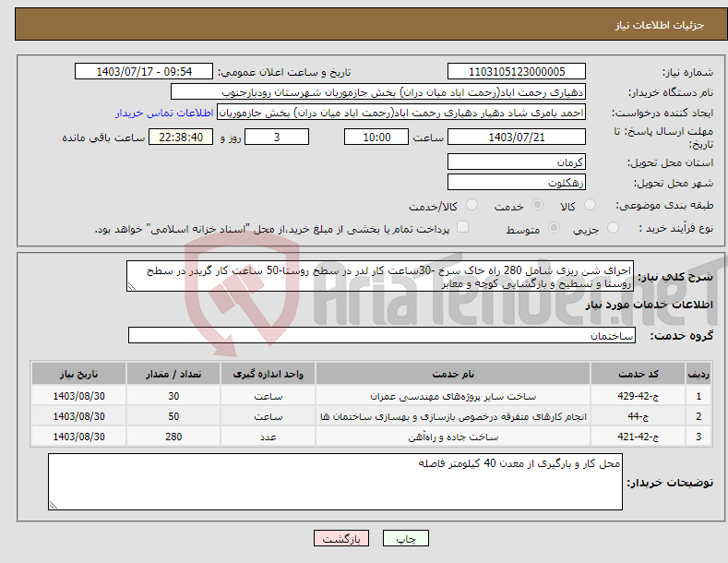Click the service group field ساختمان
The height and width of the screenshot is (563, 728).
[x=382, y=335]
